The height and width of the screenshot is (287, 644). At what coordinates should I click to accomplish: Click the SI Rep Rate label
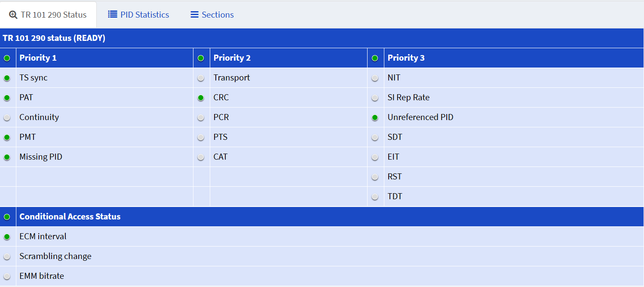tap(409, 98)
